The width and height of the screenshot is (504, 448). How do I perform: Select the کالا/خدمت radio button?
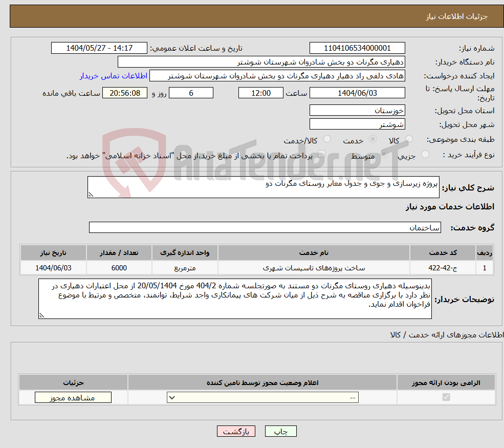[x=327, y=139]
